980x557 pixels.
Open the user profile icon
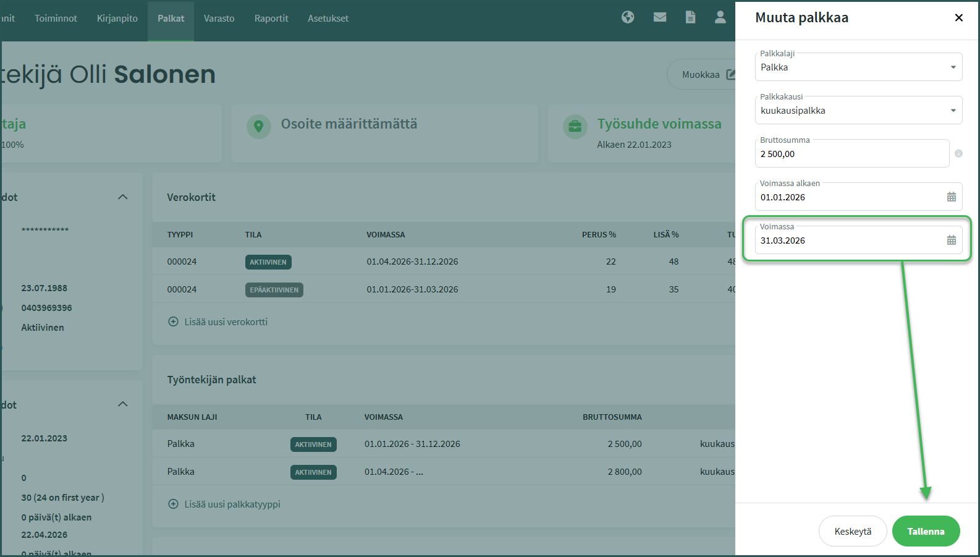(720, 17)
